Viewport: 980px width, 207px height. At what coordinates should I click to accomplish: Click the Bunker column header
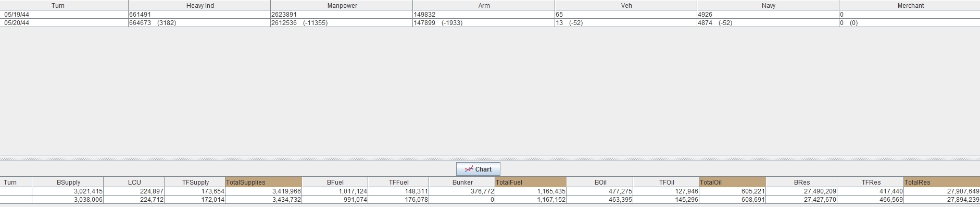[x=462, y=182]
